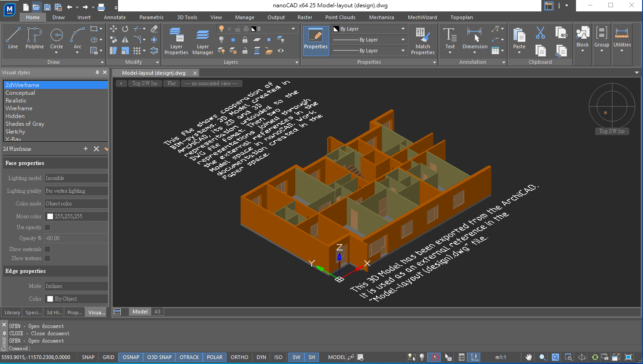This screenshot has width=643, height=364.
Task: Click the Stretch tool in Modify
Action: click(113, 51)
